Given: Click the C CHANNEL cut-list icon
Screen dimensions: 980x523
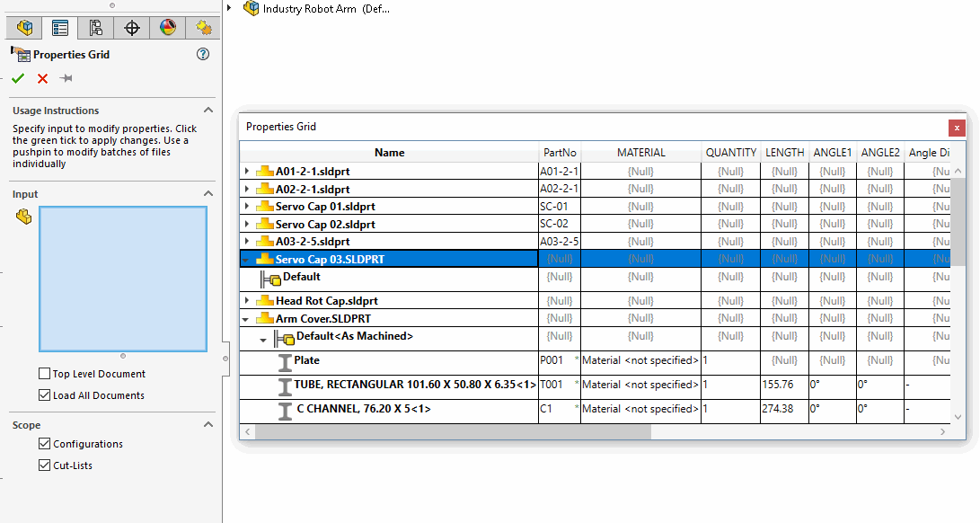Looking at the screenshot, I should click(285, 411).
